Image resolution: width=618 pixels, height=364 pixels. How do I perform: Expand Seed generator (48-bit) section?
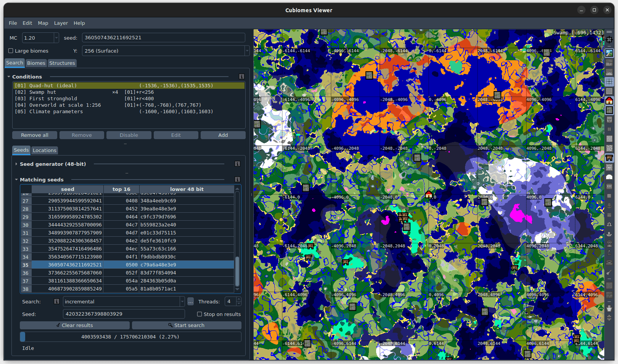(x=16, y=164)
